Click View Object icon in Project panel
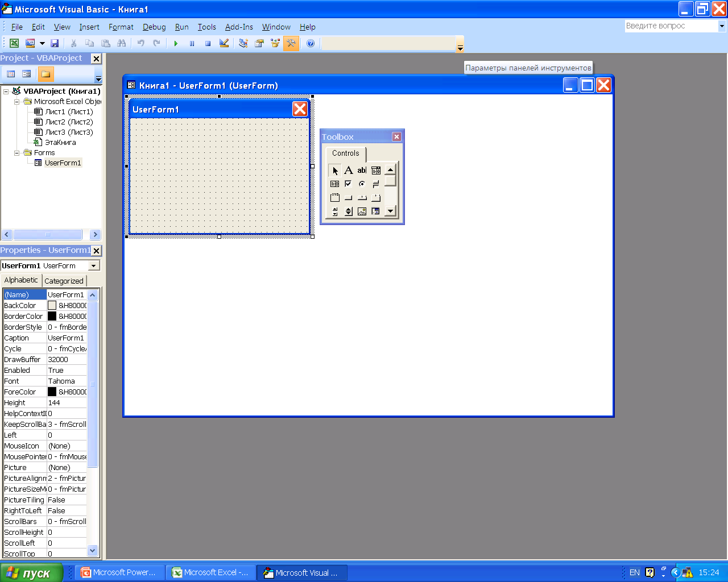 point(26,74)
